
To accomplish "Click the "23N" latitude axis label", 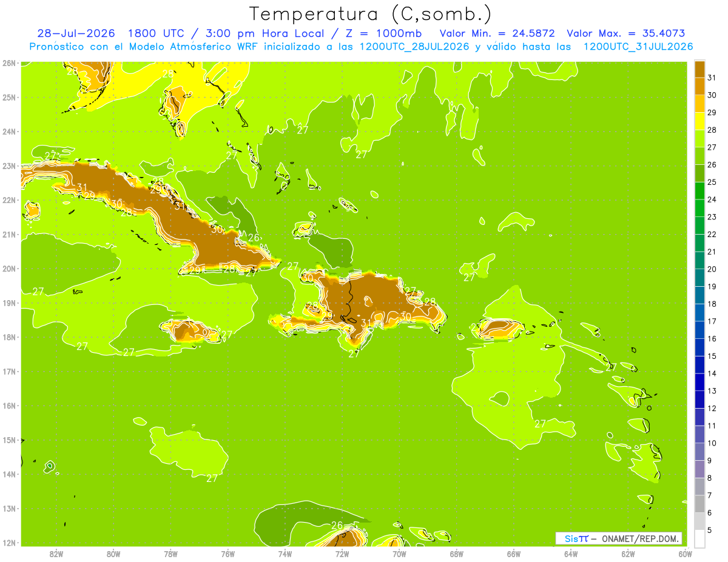I will click(8, 166).
